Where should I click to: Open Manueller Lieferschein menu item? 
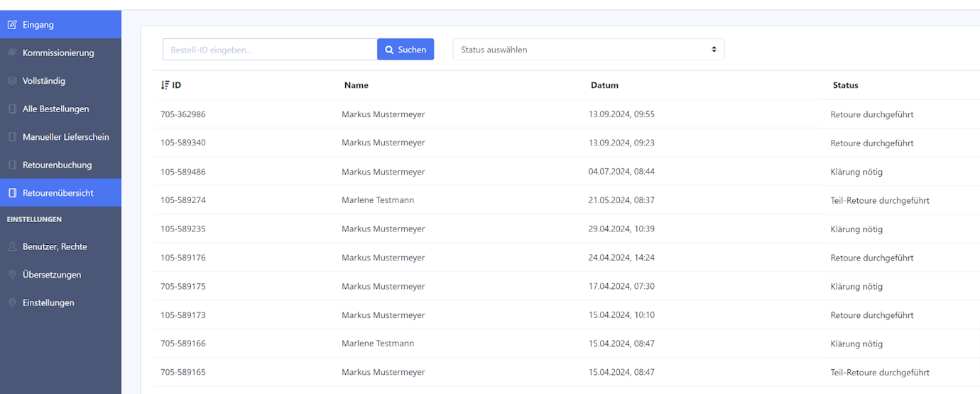click(65, 137)
